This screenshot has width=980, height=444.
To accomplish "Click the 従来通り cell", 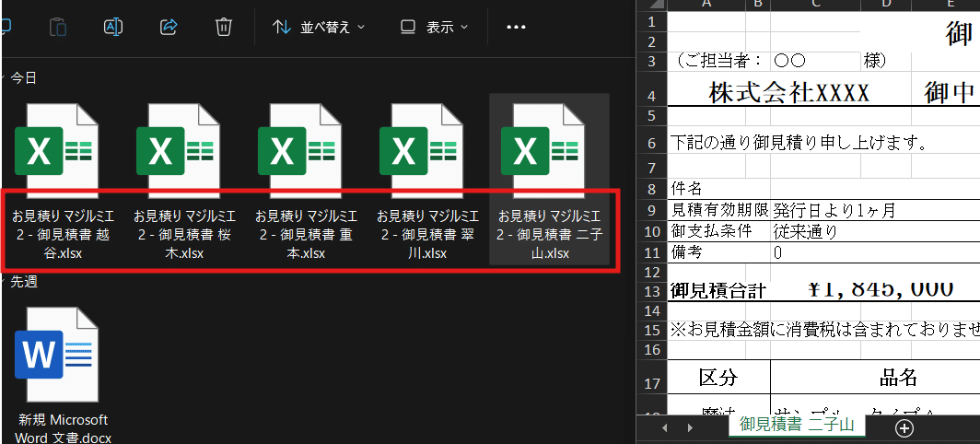I will click(804, 231).
